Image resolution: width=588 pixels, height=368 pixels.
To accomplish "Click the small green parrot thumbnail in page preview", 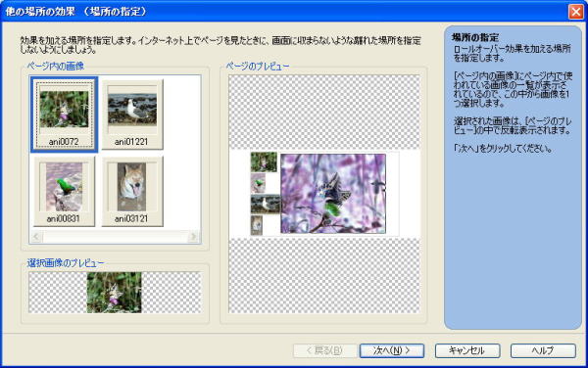I will [x=258, y=183].
